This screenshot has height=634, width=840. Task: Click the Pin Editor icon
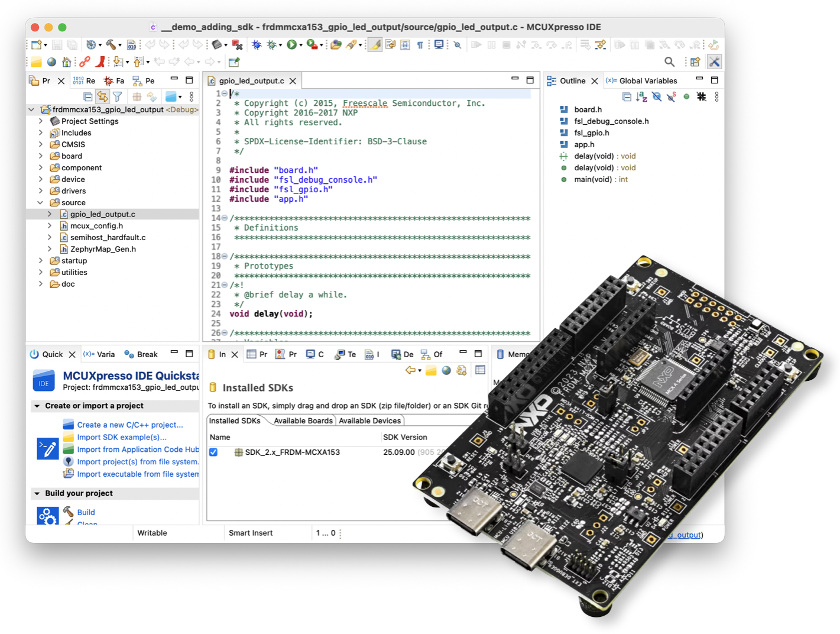(234, 62)
